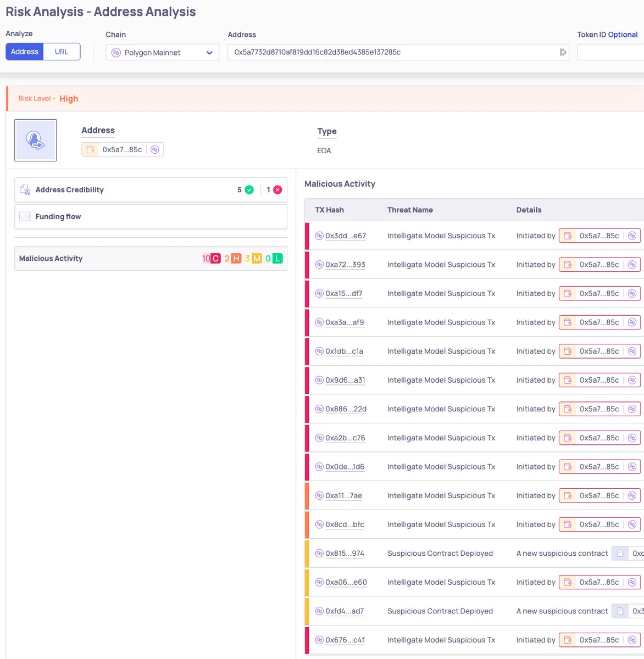Click the green passed checks badge

pyautogui.click(x=249, y=190)
